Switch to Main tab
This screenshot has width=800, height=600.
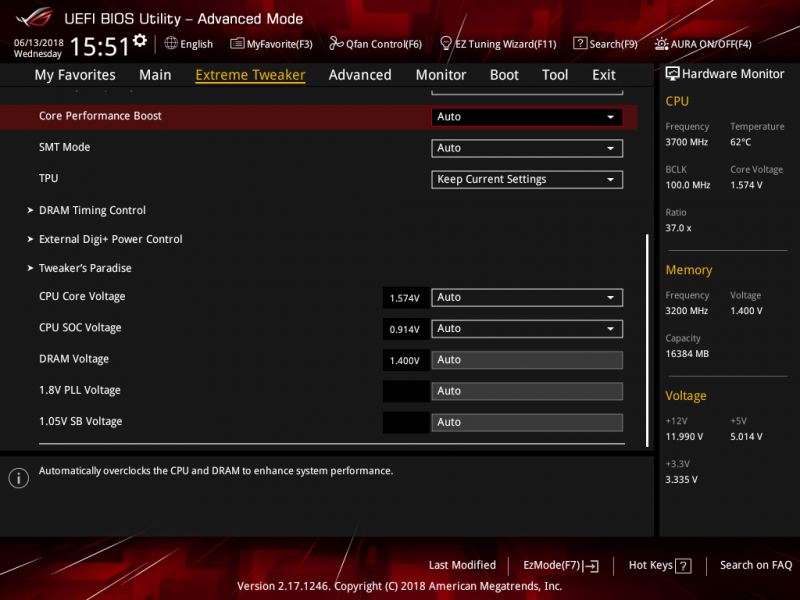click(155, 75)
